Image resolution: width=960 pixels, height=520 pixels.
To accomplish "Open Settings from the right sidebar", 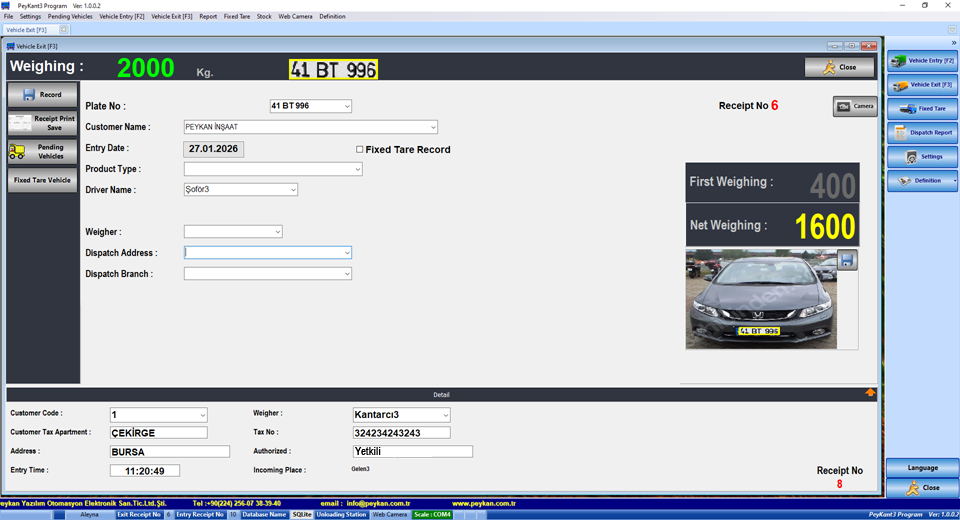I will point(922,157).
